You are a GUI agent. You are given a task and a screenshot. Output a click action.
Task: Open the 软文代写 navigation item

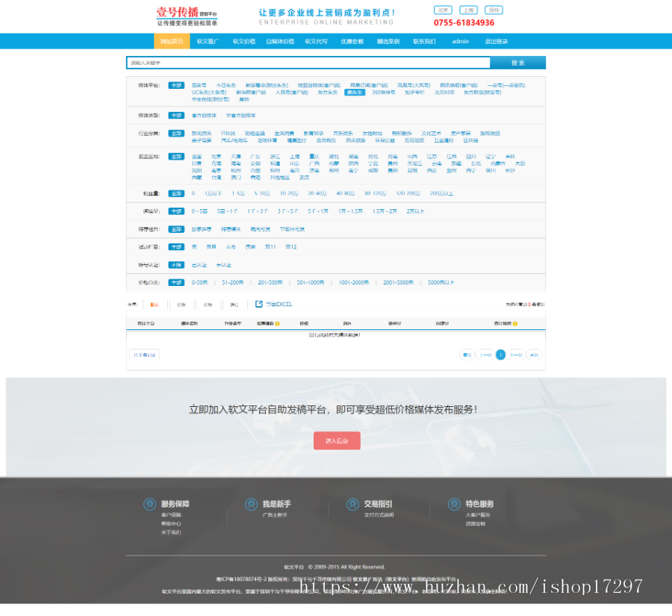coord(317,41)
